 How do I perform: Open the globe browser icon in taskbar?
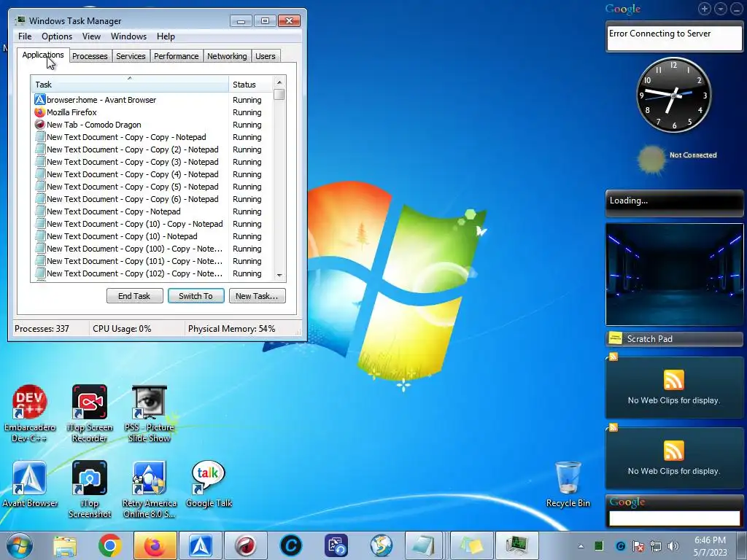(x=381, y=545)
